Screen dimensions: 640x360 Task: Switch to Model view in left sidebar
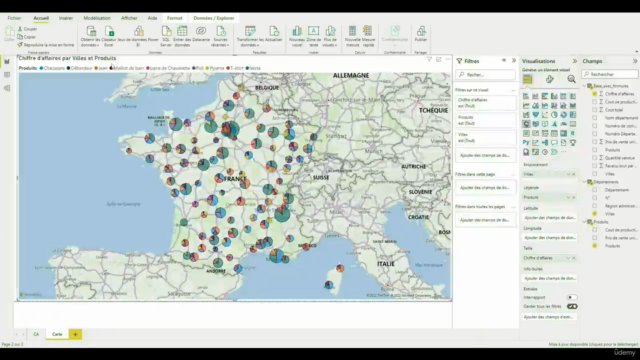pyautogui.click(x=7, y=88)
